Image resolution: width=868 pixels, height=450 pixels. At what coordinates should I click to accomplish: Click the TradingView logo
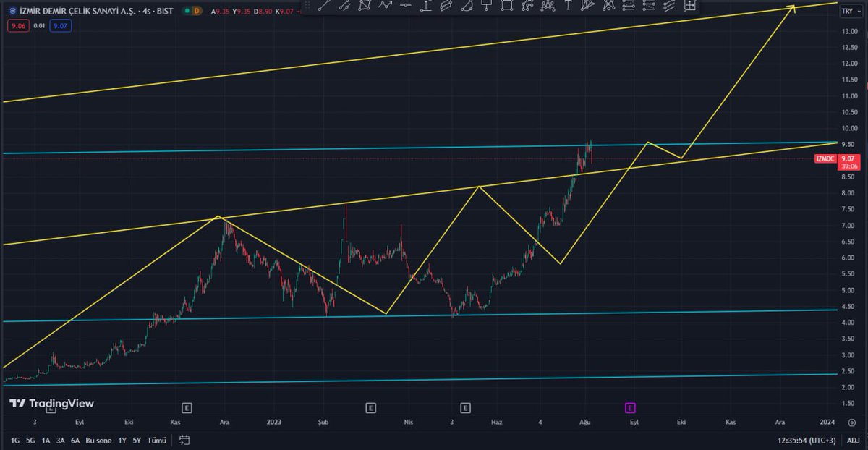click(x=51, y=404)
